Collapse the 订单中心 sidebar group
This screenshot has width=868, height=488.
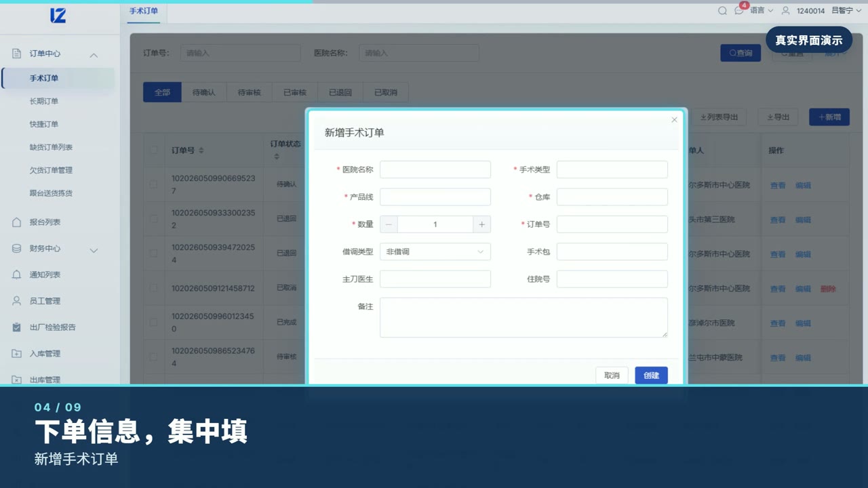click(x=94, y=54)
